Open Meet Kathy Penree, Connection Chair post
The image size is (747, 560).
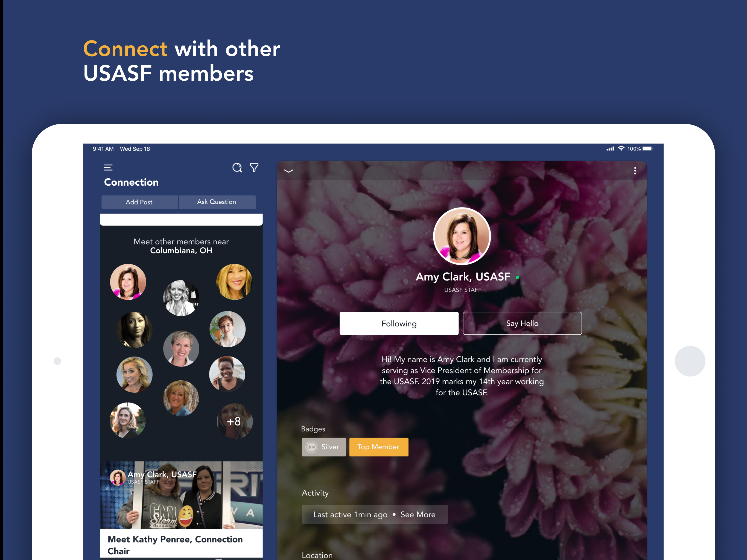[x=175, y=545]
